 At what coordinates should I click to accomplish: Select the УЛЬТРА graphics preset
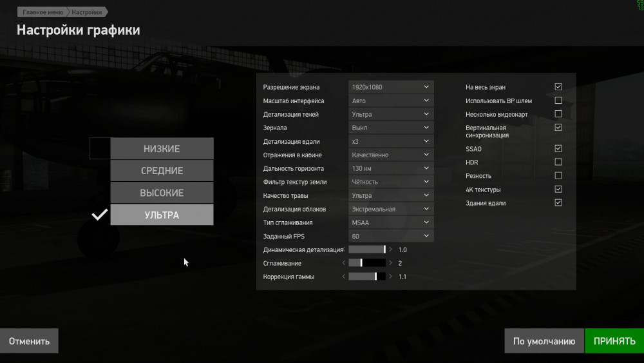point(162,215)
